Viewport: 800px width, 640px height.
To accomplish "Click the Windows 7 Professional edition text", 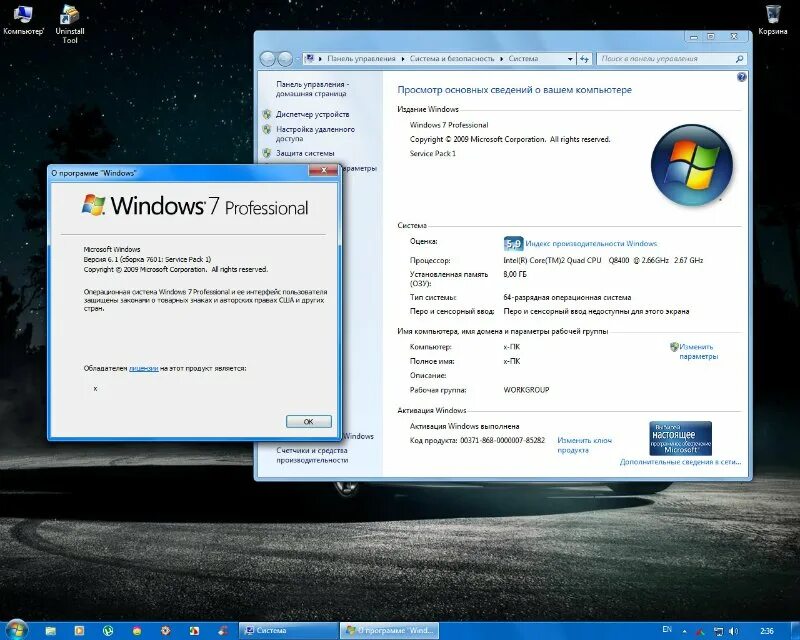I will (448, 125).
